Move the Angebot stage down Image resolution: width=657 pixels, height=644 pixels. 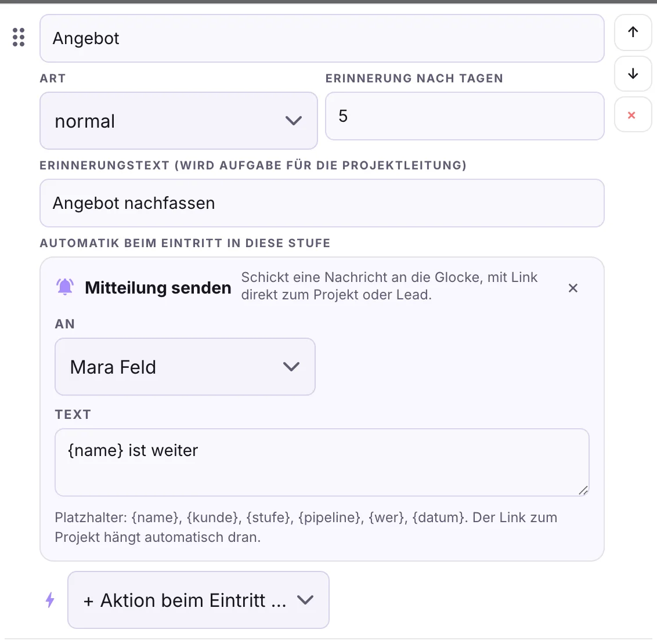coord(633,74)
